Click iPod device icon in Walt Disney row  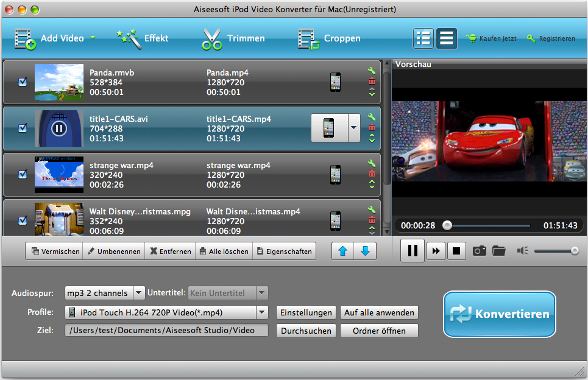pos(335,220)
